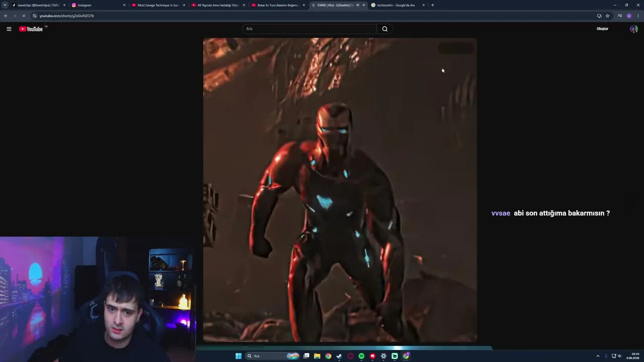Go to the YouTube home logo
Image resolution: width=644 pixels, height=362 pixels.
[x=31, y=29]
